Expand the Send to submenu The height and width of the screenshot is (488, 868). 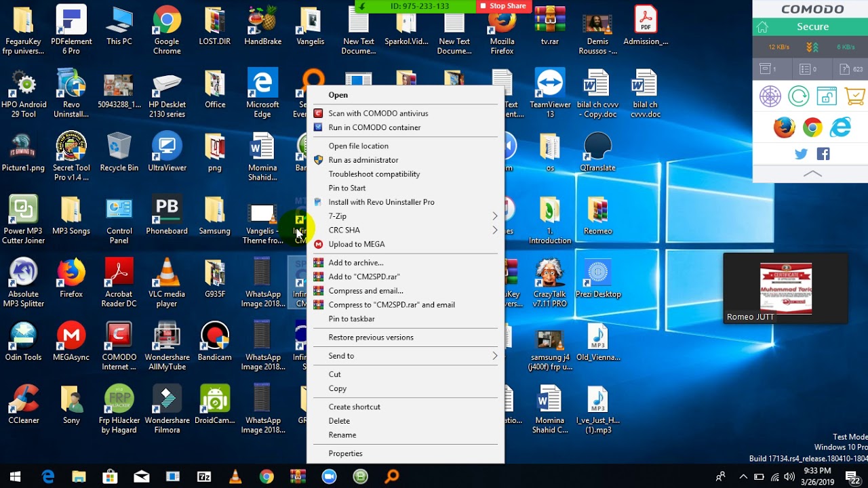[406, 356]
